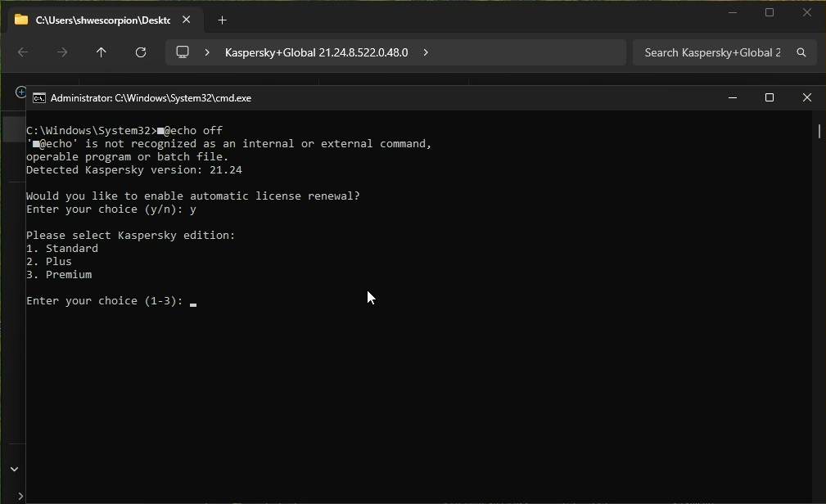The image size is (826, 504).
Task: Go up one folder level
Action: (102, 52)
